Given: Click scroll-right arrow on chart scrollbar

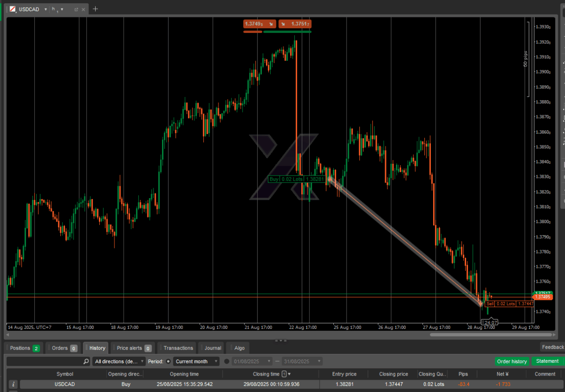Looking at the screenshot, I should [554, 335].
